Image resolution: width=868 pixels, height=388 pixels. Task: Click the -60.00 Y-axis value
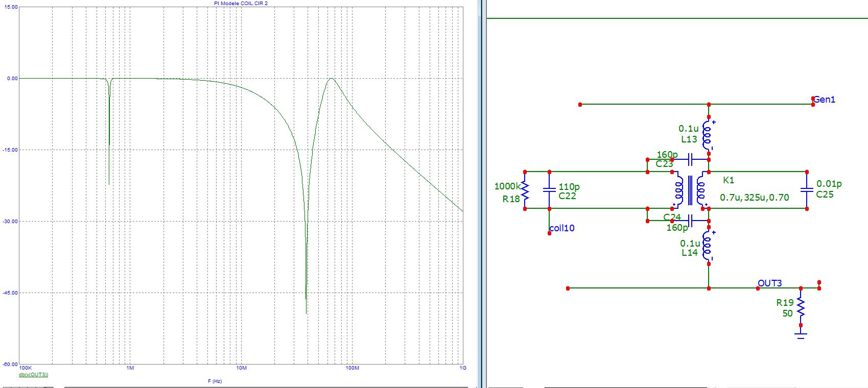(x=11, y=365)
